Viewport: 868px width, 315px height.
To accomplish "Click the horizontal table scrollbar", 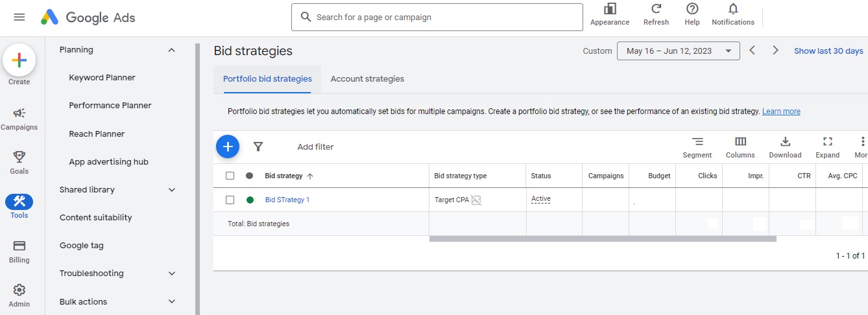I will [603, 239].
